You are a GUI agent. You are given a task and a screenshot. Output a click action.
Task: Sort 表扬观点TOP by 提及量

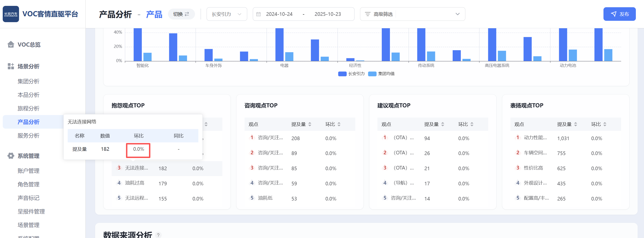click(x=575, y=124)
